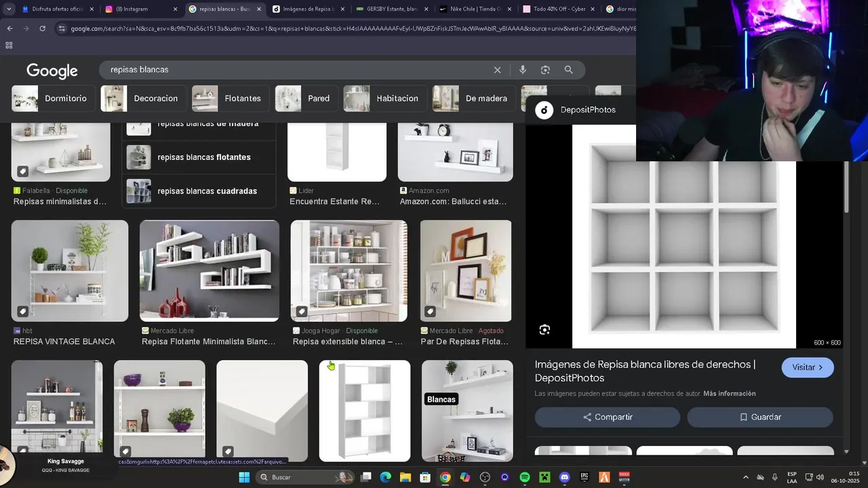The height and width of the screenshot is (488, 868).
Task: Switch to the Todo 40% Off - Cyber tab
Action: (558, 9)
